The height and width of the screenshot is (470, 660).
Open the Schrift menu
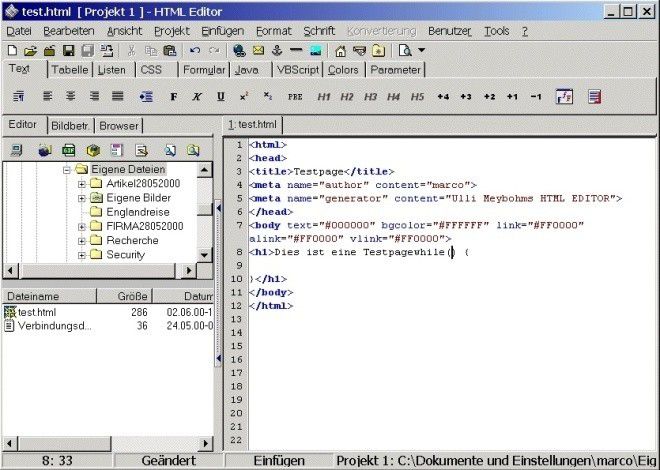tap(319, 31)
